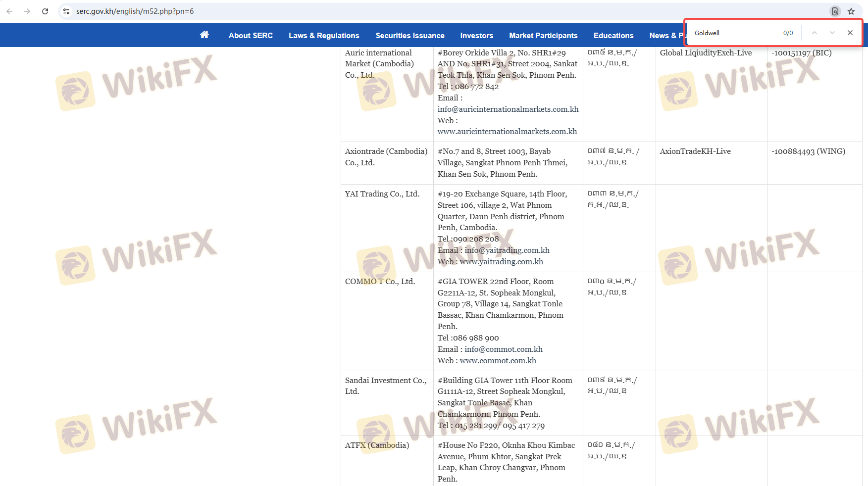Click the #GIA TOWER 22nd Floor address line
This screenshot has width=868, height=486.
(496, 282)
